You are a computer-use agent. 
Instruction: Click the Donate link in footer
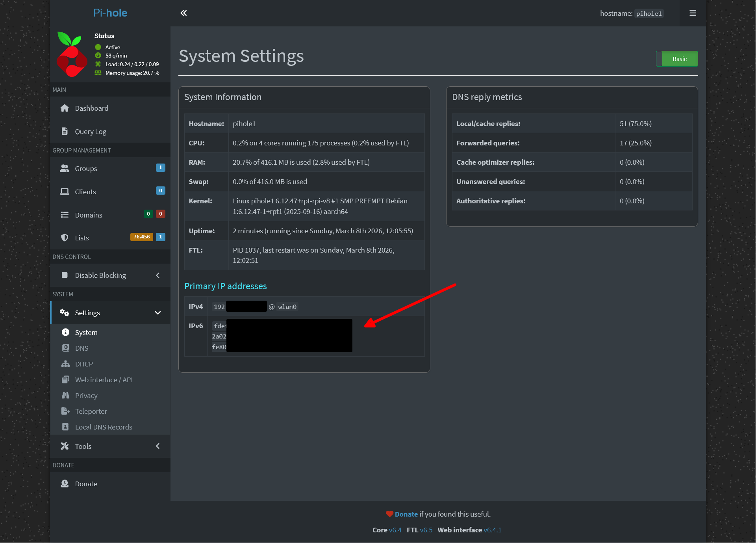(x=406, y=514)
